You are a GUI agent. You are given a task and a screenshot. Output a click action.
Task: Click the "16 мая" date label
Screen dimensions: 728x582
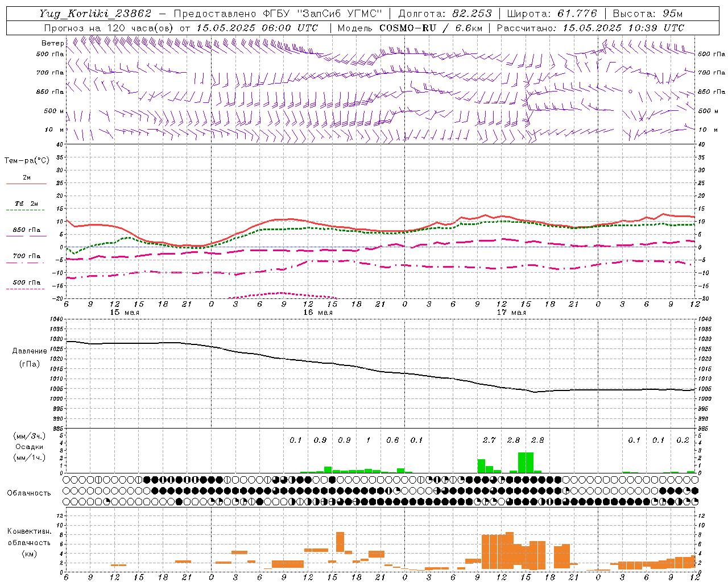[x=318, y=313]
